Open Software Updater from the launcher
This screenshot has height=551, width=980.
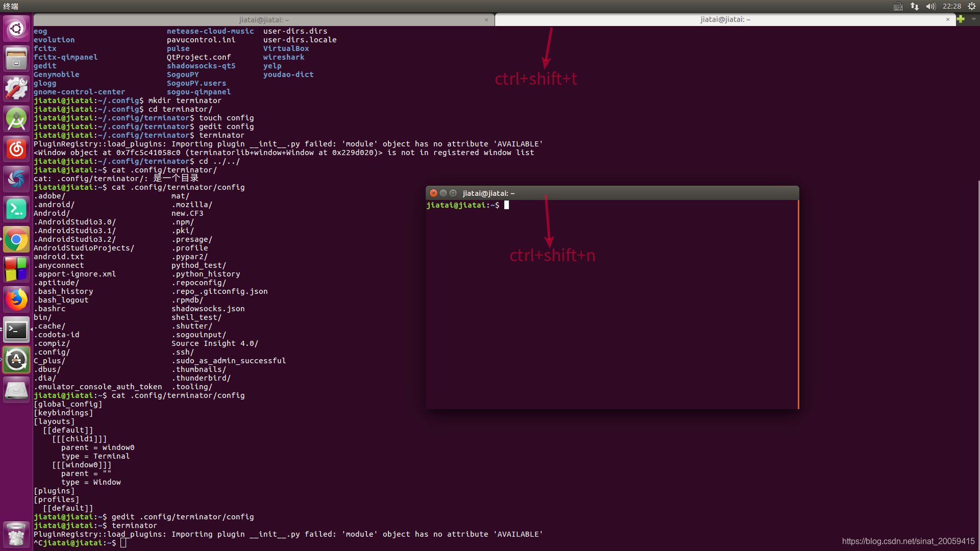coord(16,360)
